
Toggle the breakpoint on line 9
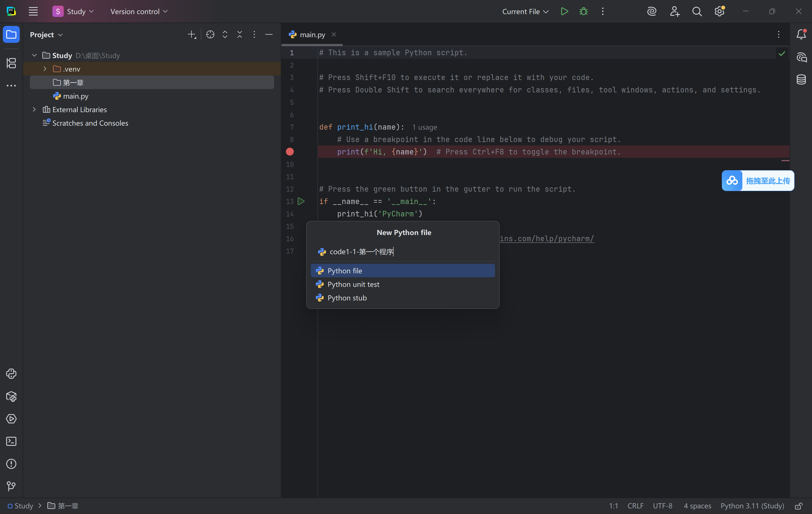click(290, 152)
